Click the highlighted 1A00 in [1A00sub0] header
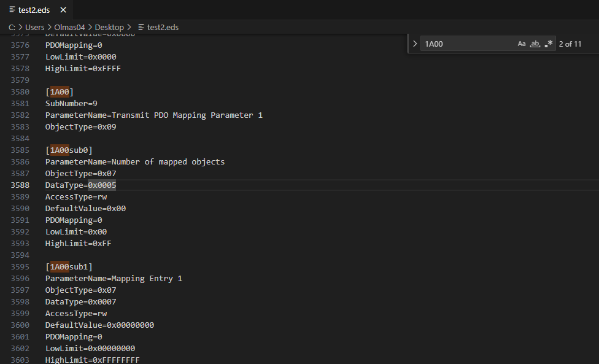Screen dimensions: 599x364 point(60,150)
